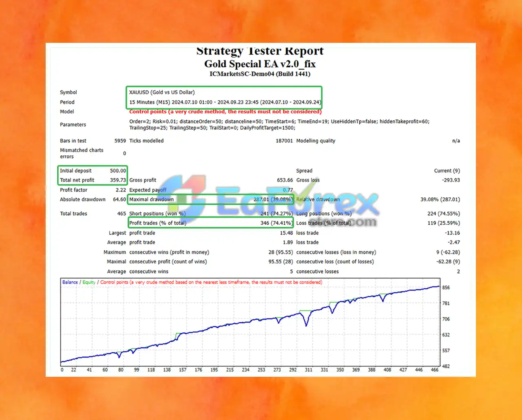
Task: Click the largest loss trade value -13.16
Action: (x=452, y=233)
